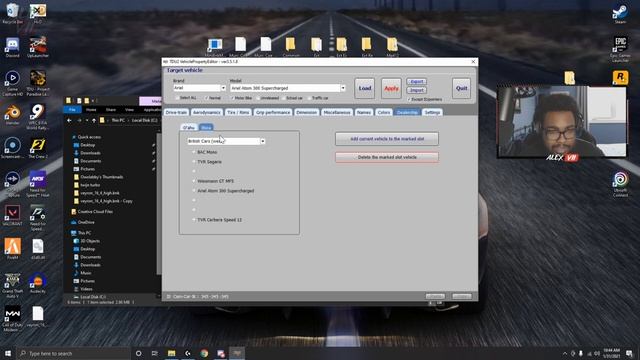Open The Crew 2 desktop shortcut

coord(38,148)
